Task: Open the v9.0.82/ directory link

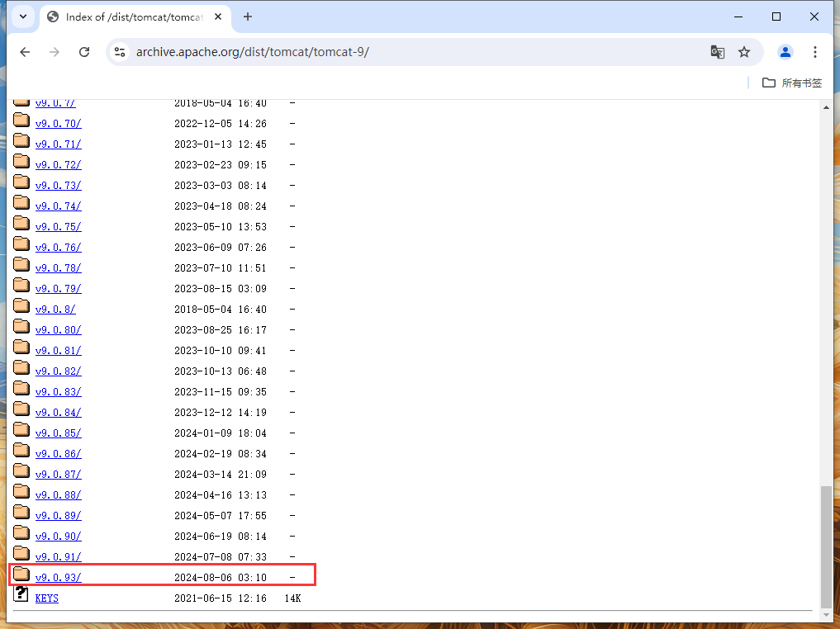Action: 59,371
